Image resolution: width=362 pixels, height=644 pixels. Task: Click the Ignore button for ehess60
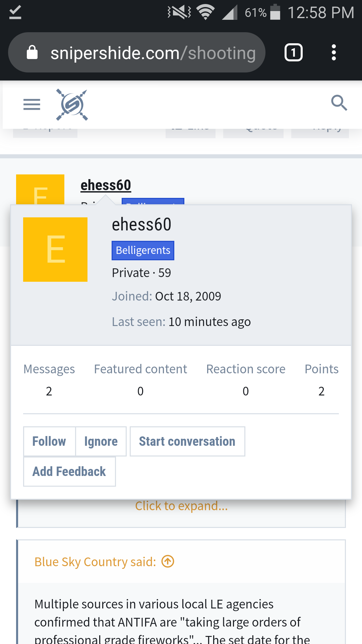(x=101, y=441)
